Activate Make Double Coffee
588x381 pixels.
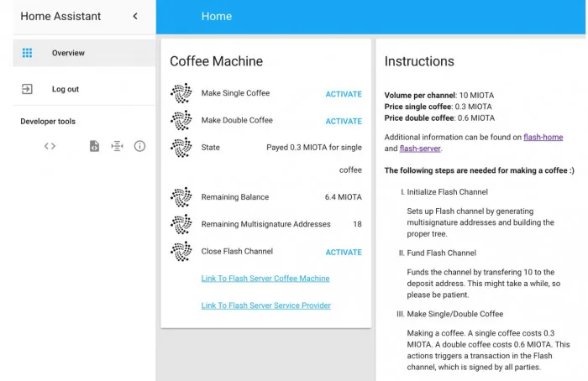tap(344, 121)
